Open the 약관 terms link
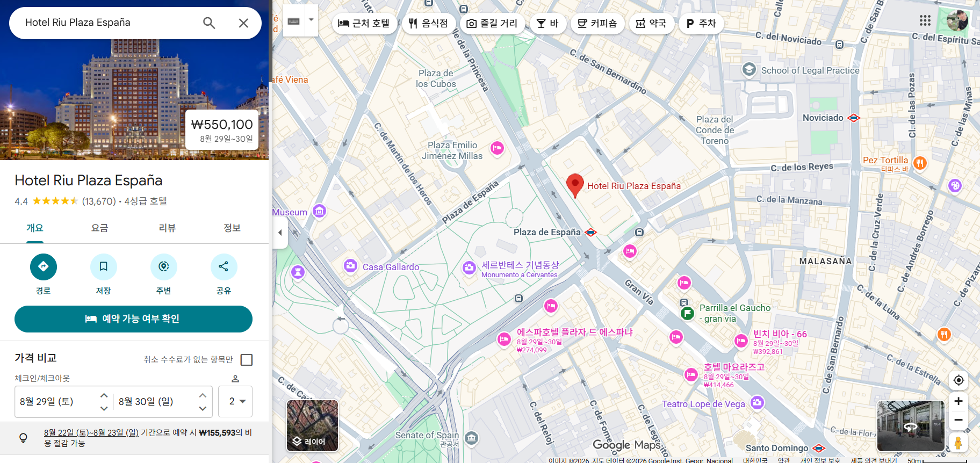 point(784,460)
